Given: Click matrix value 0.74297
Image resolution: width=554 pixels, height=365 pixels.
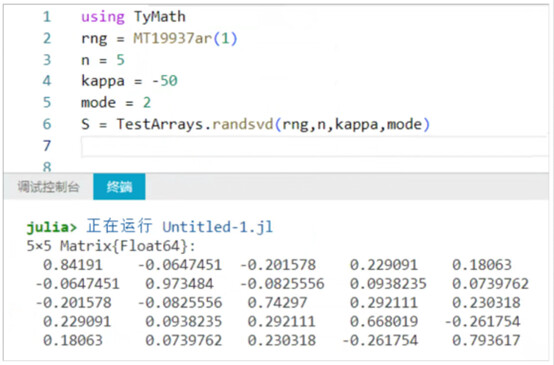Looking at the screenshot, I should [x=277, y=303].
